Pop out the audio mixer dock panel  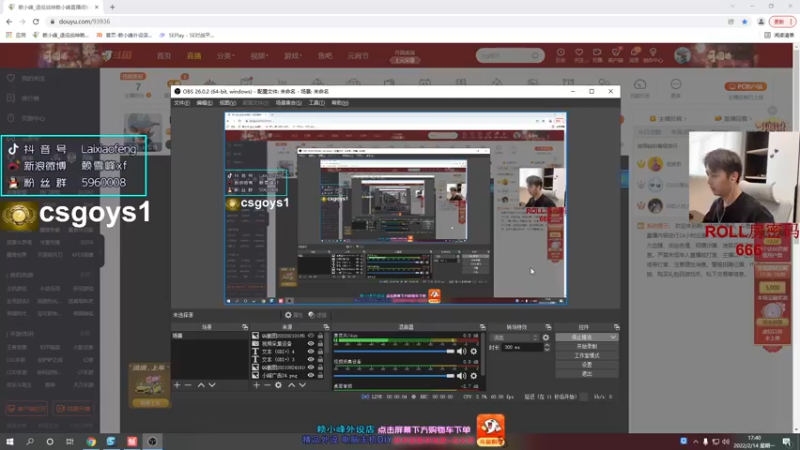click(482, 327)
